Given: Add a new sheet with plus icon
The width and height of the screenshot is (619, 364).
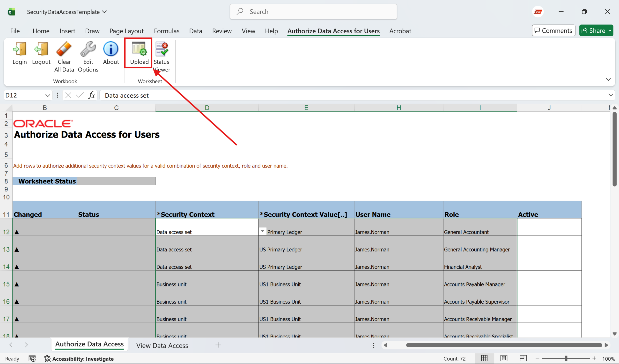Looking at the screenshot, I should [x=218, y=345].
